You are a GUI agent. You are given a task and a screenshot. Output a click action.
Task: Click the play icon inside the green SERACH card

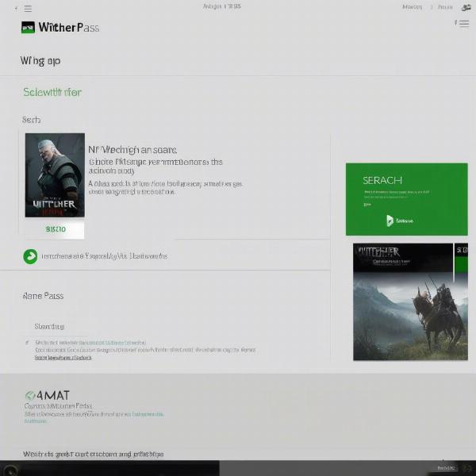click(390, 221)
